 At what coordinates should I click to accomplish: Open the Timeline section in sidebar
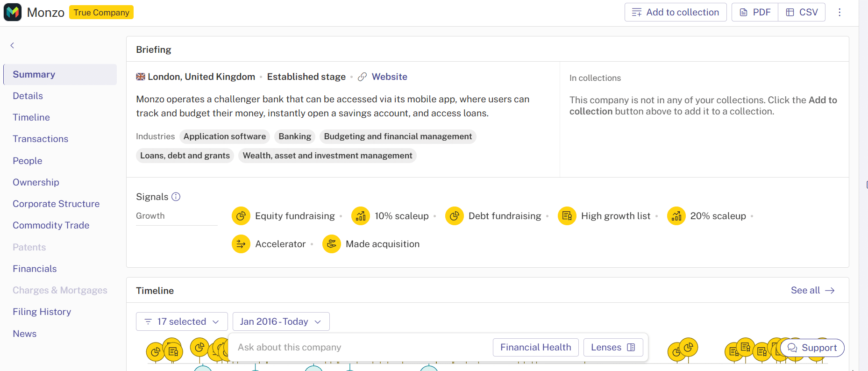[x=31, y=117]
